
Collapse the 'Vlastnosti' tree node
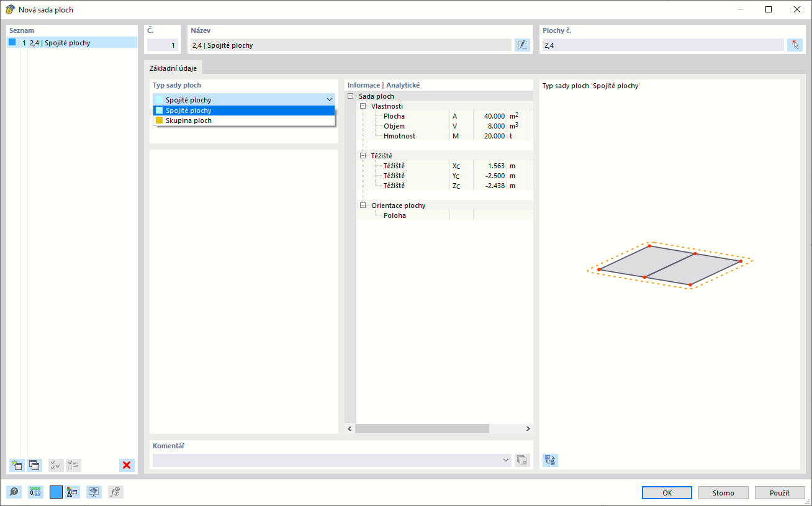[x=363, y=106]
